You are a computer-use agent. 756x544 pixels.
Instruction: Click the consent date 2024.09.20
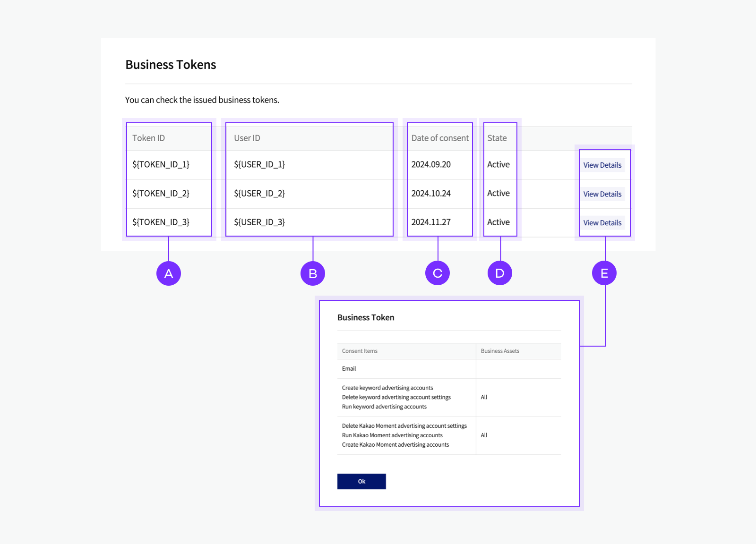(431, 164)
